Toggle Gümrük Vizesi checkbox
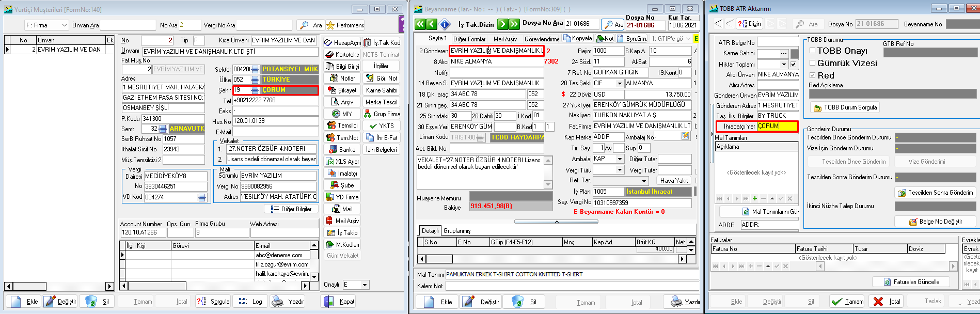980x314 pixels. [x=812, y=63]
